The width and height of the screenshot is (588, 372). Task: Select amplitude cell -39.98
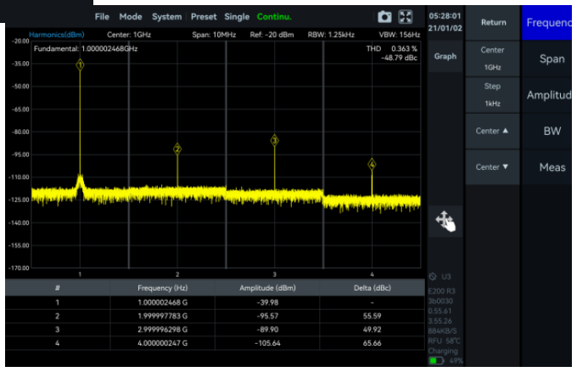267,302
